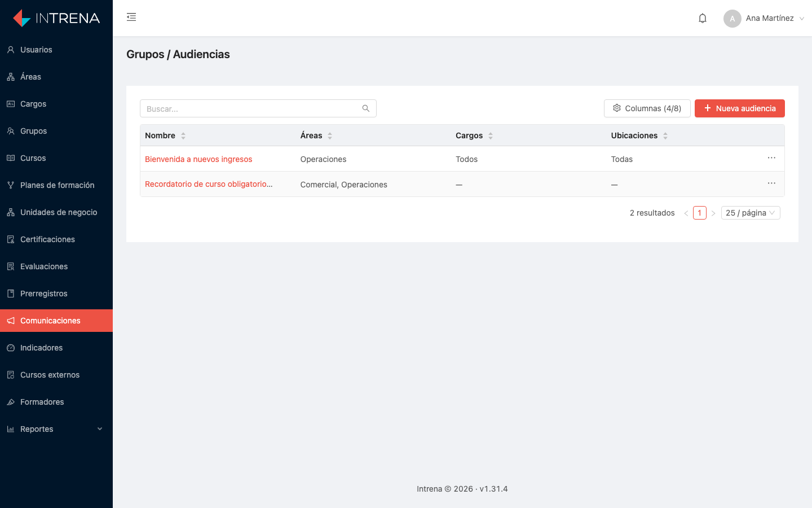Open row actions for Recordatorio de curso obligatorio

[771, 183]
